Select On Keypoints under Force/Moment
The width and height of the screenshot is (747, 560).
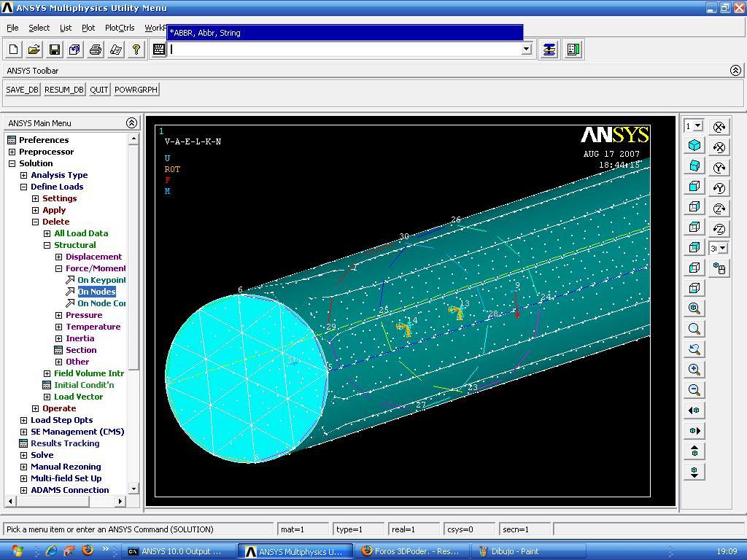(101, 280)
